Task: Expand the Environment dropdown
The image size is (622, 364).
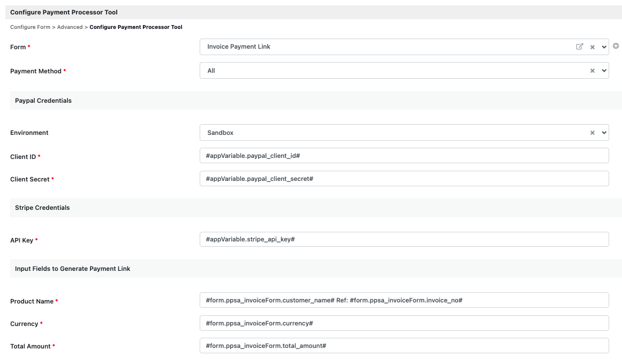Action: click(604, 133)
